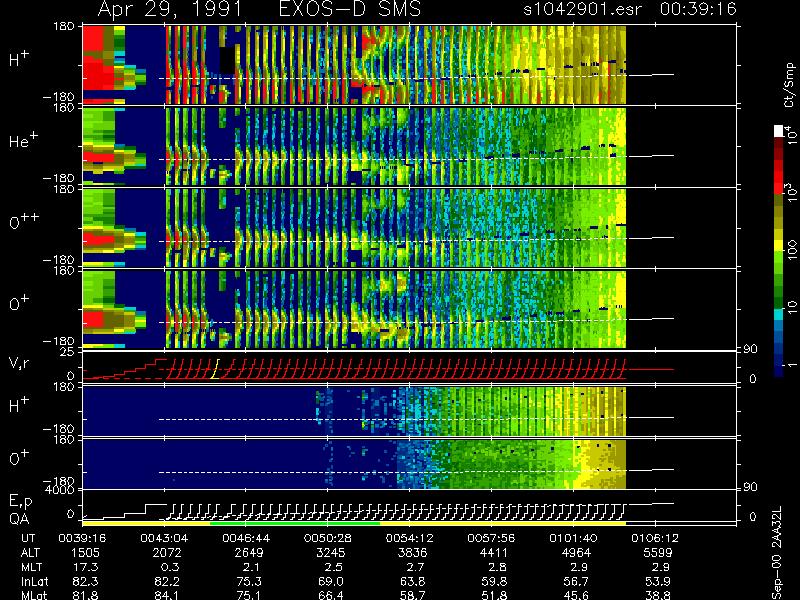Click the white top cap of the colorbar
Viewport: 800px width, 600px height.
(779, 131)
